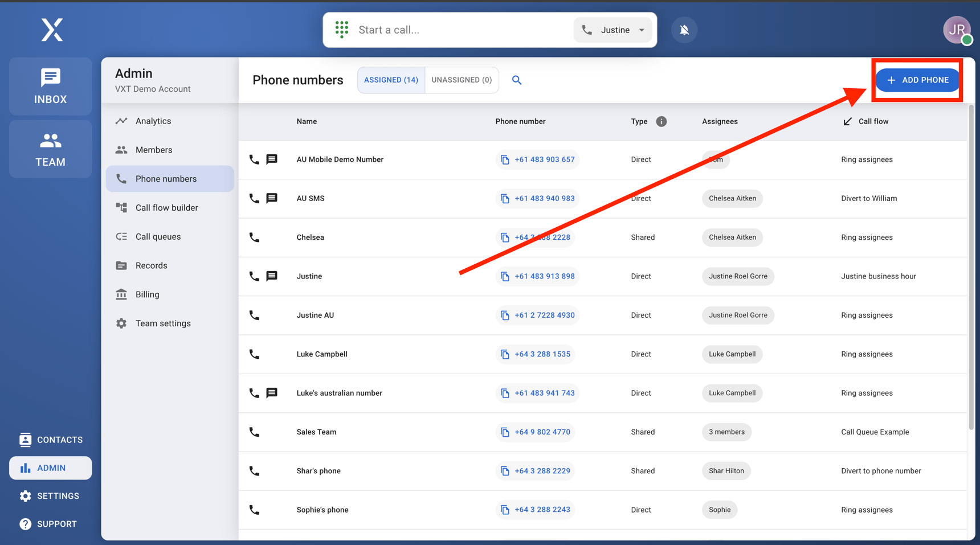This screenshot has width=980, height=545.
Task: Click the VXT logo
Action: 51,30
